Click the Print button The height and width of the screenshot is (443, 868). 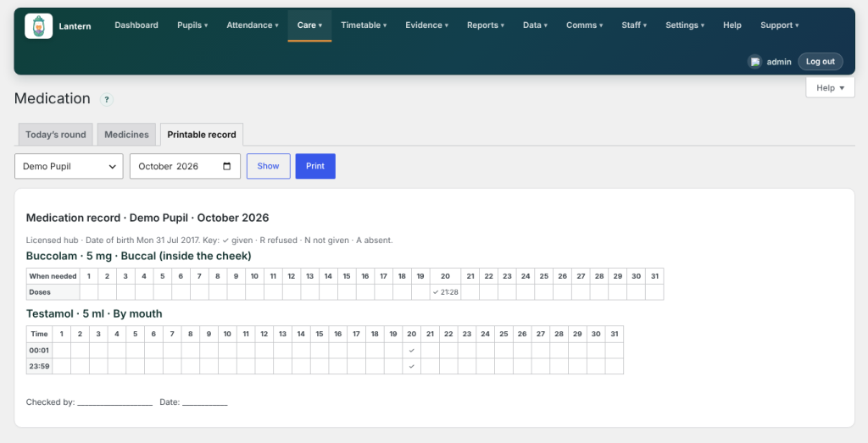coord(315,166)
